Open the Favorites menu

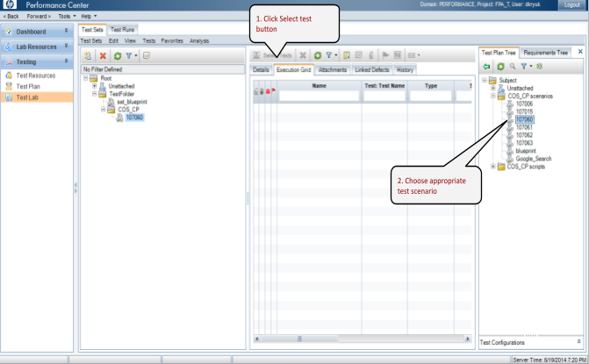[x=172, y=41]
